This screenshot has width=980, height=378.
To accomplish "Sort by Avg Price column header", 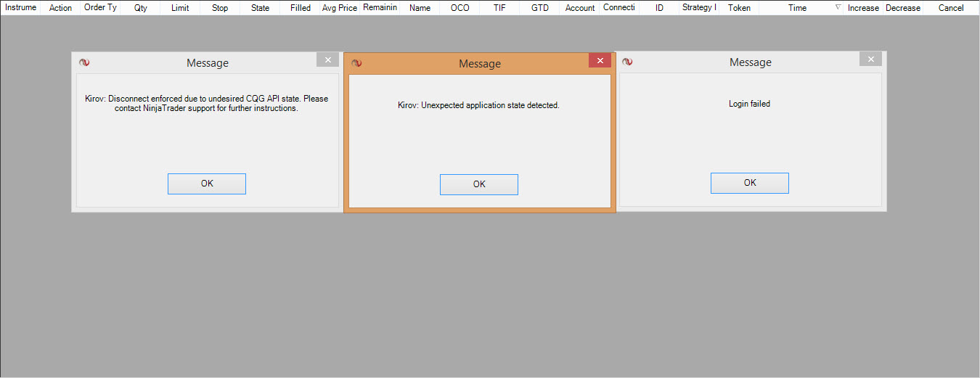I will tap(340, 8).
